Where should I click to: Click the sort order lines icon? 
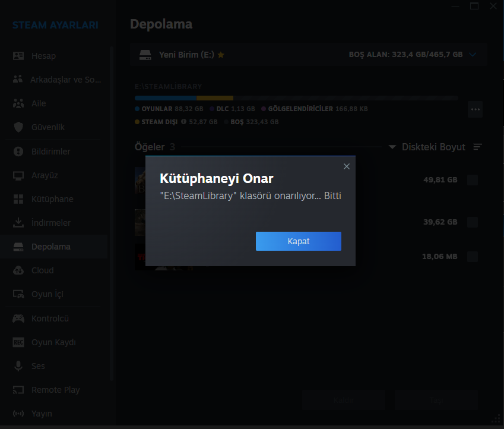coord(478,147)
